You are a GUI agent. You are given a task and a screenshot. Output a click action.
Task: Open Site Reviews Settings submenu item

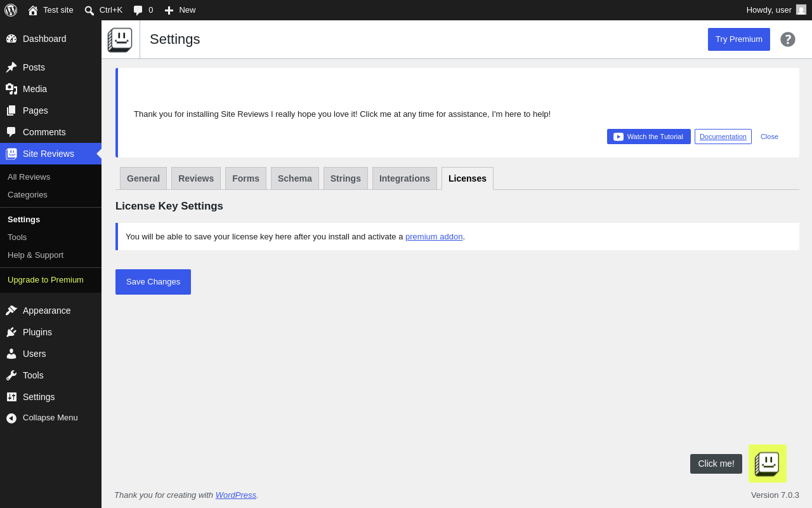[51, 219]
